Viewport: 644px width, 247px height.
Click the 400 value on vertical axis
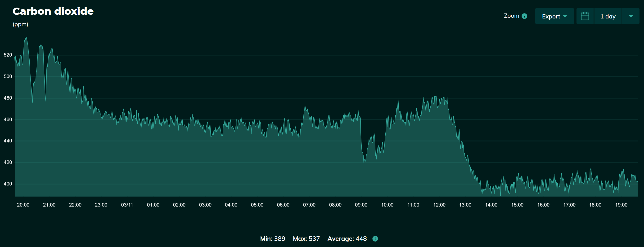(8, 184)
